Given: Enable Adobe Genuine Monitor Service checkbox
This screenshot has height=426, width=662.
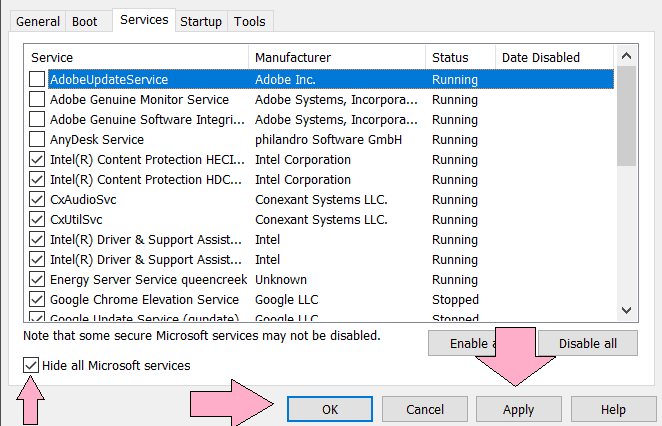Looking at the screenshot, I should point(37,99).
